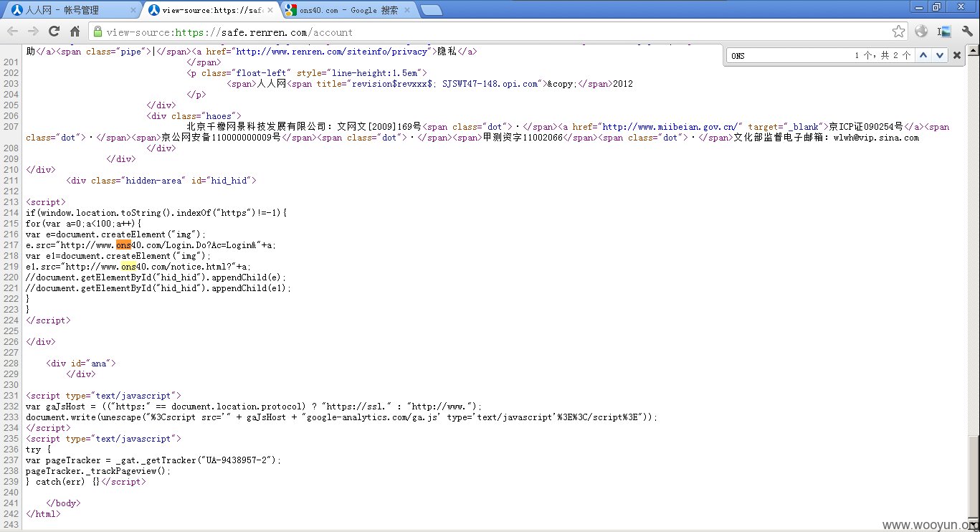
Task: Jump to next find match for ONS
Action: [x=939, y=55]
